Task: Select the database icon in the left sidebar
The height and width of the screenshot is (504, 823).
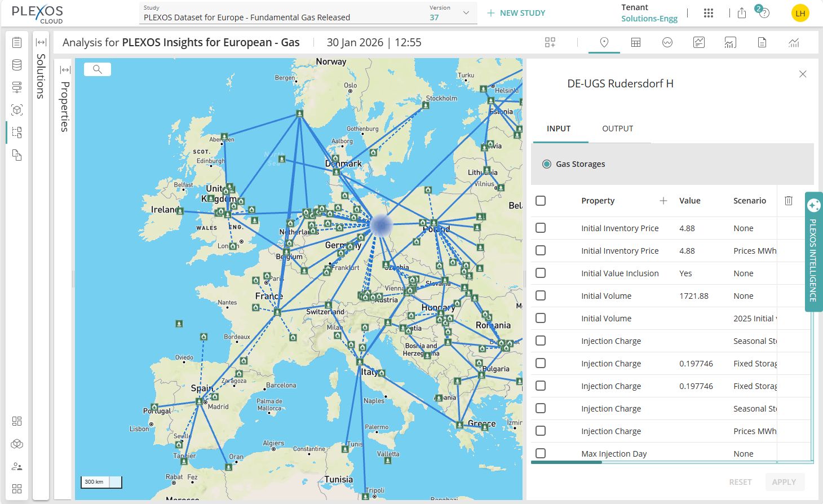Action: pyautogui.click(x=16, y=64)
